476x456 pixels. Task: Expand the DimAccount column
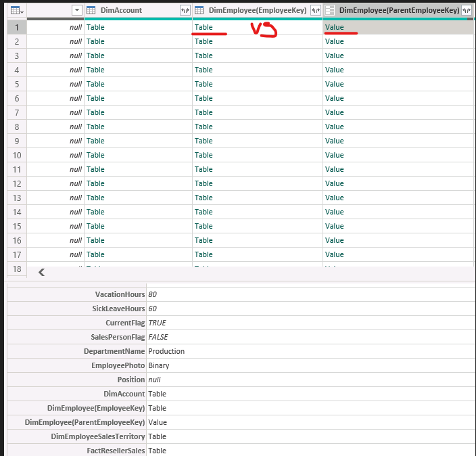pos(185,10)
